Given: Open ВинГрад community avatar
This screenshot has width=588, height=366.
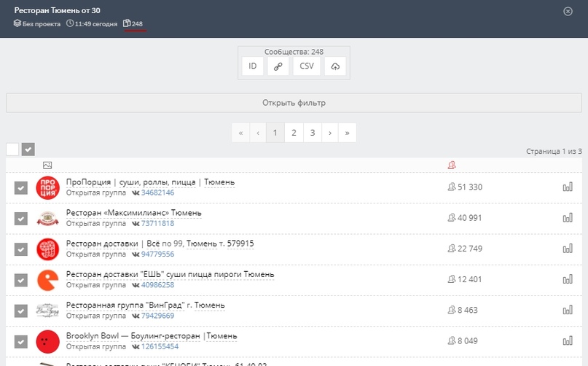Looking at the screenshot, I should pyautogui.click(x=47, y=311).
